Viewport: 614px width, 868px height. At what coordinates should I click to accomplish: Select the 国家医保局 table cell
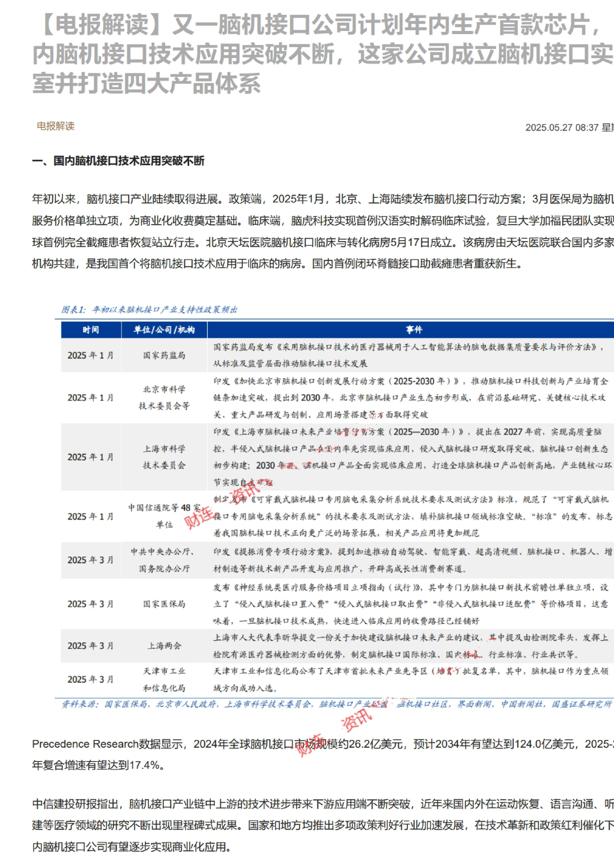(164, 604)
